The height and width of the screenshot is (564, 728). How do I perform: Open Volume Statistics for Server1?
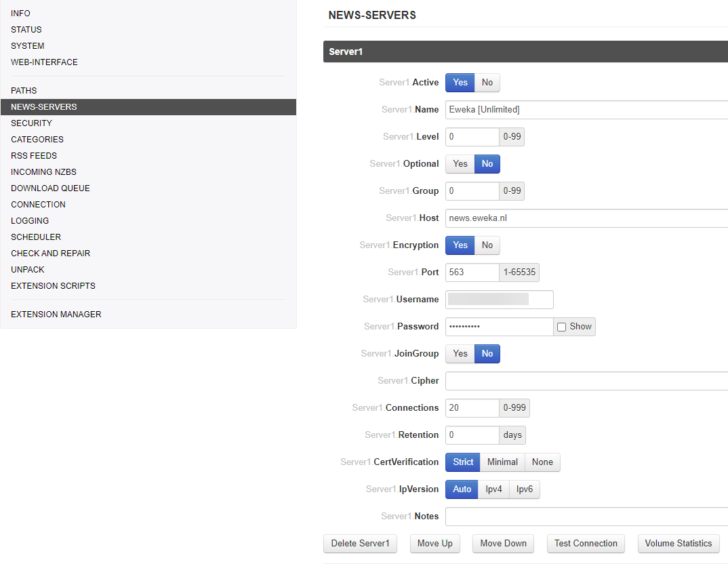pos(678,544)
